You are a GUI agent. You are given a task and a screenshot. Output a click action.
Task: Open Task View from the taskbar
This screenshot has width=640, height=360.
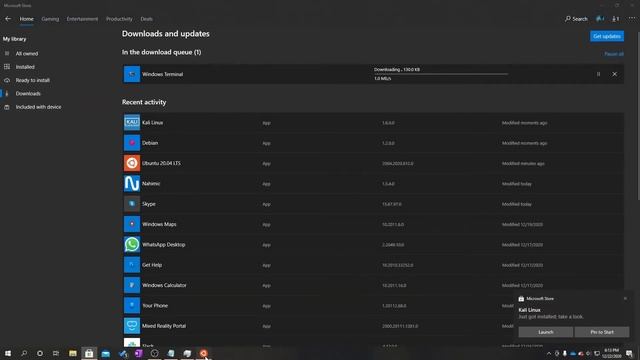56,353
